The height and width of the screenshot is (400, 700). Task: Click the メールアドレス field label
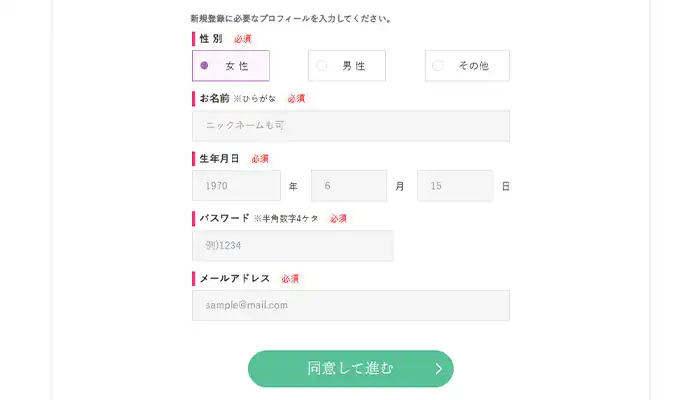235,278
